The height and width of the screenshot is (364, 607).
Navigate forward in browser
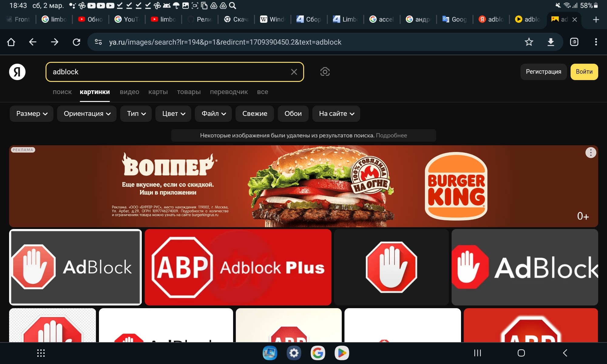[x=55, y=42]
